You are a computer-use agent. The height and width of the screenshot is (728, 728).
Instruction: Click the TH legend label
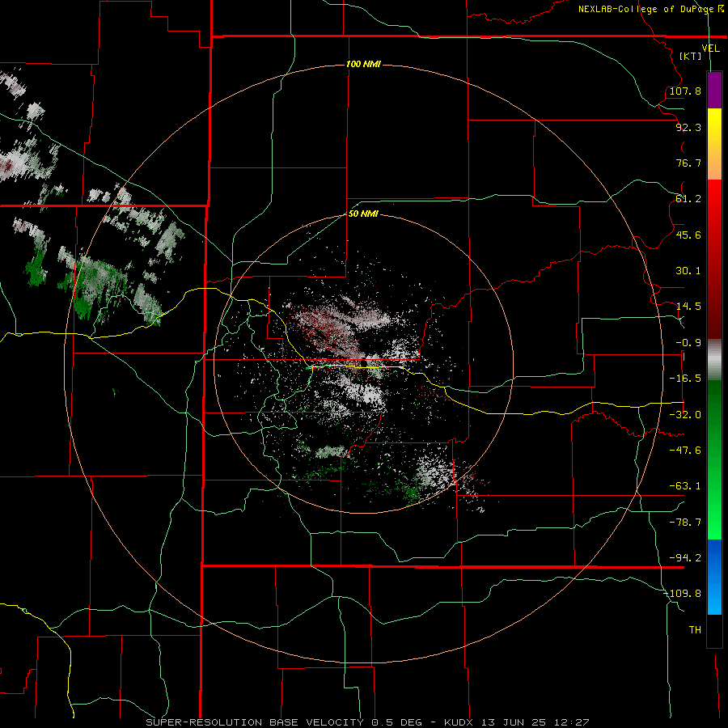pyautogui.click(x=695, y=629)
